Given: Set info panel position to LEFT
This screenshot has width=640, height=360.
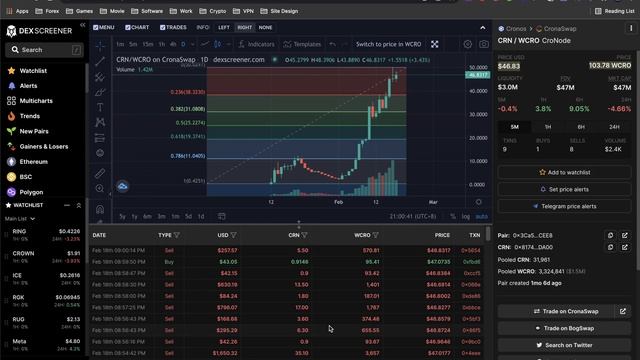Looking at the screenshot, I should pyautogui.click(x=224, y=27).
